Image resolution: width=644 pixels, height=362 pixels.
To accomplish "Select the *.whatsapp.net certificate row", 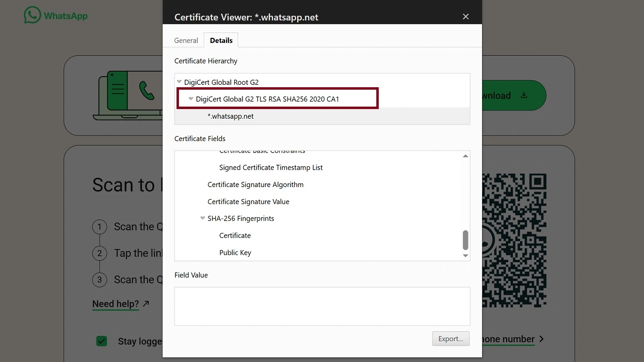I will coord(322,116).
